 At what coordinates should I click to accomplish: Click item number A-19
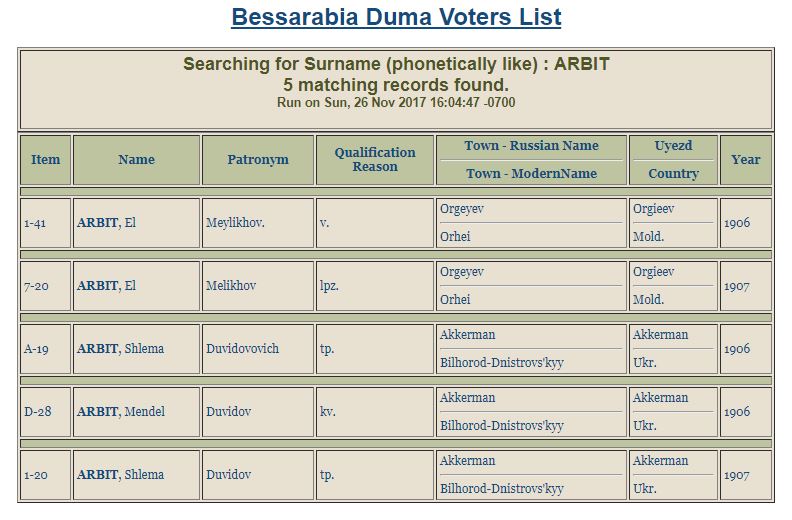(x=37, y=349)
